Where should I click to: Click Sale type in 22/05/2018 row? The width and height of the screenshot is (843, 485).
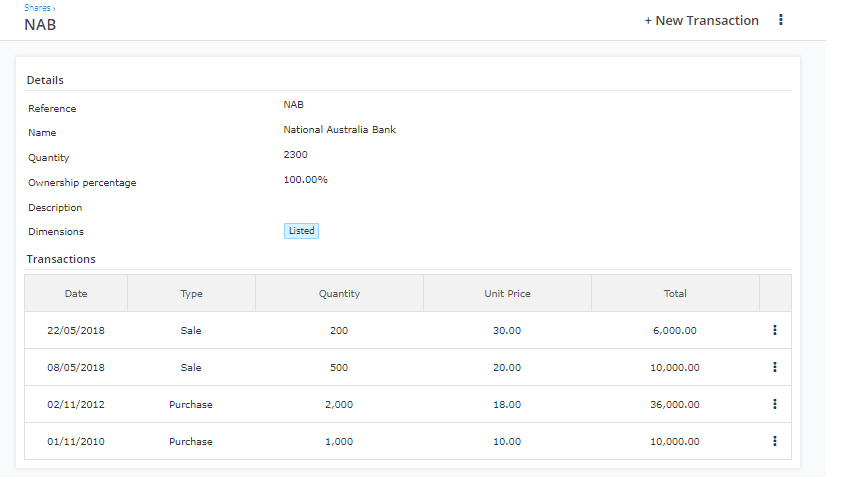point(191,331)
